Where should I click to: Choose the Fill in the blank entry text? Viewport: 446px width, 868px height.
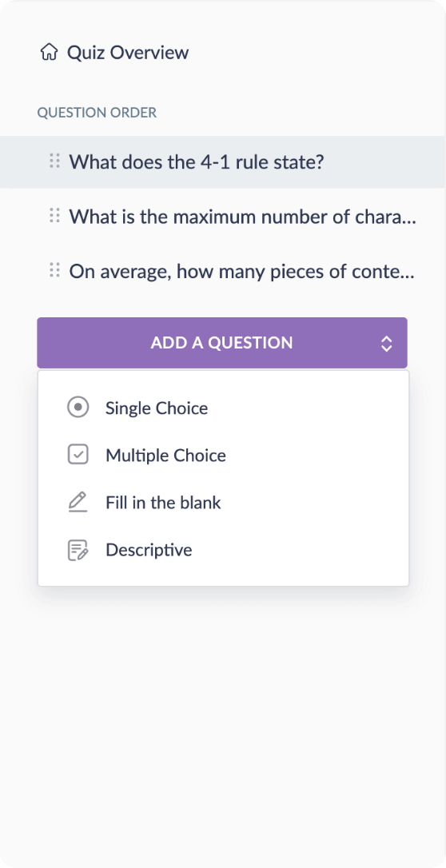pyautogui.click(x=163, y=503)
